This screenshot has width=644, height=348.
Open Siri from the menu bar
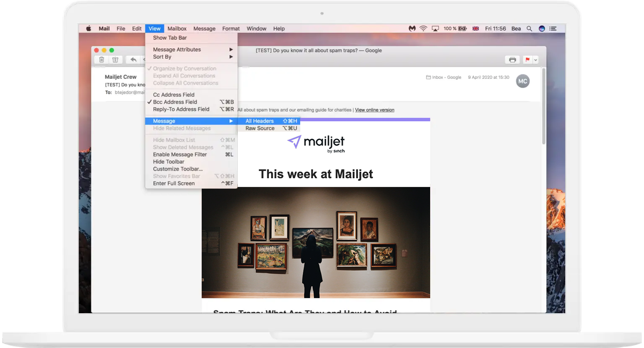point(542,29)
